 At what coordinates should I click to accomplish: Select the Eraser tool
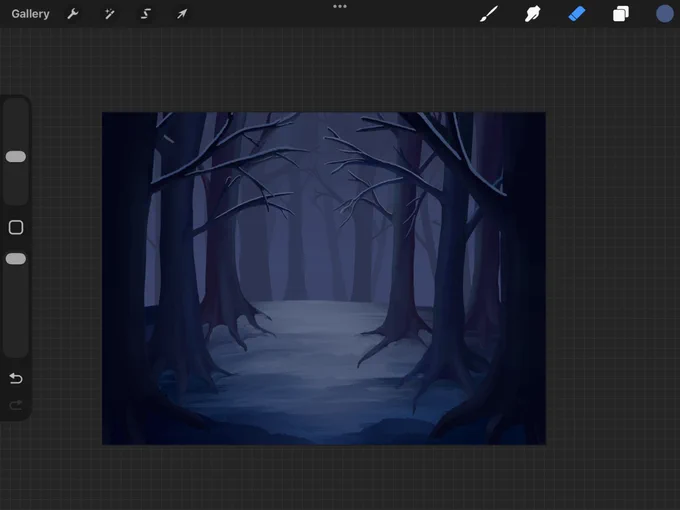(577, 14)
